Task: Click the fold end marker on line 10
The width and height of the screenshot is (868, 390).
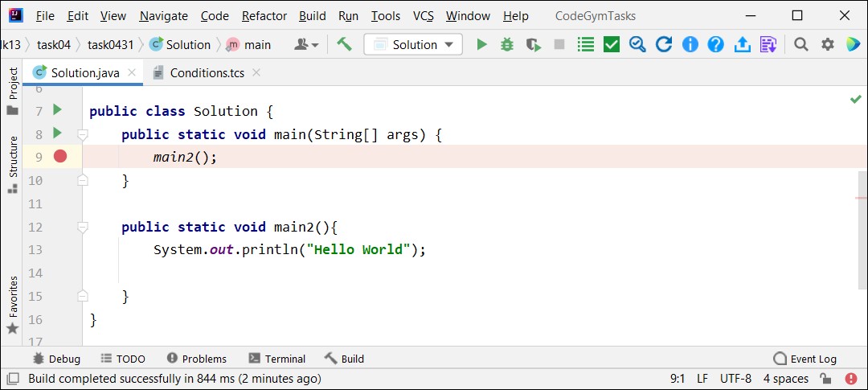Action: click(x=83, y=180)
